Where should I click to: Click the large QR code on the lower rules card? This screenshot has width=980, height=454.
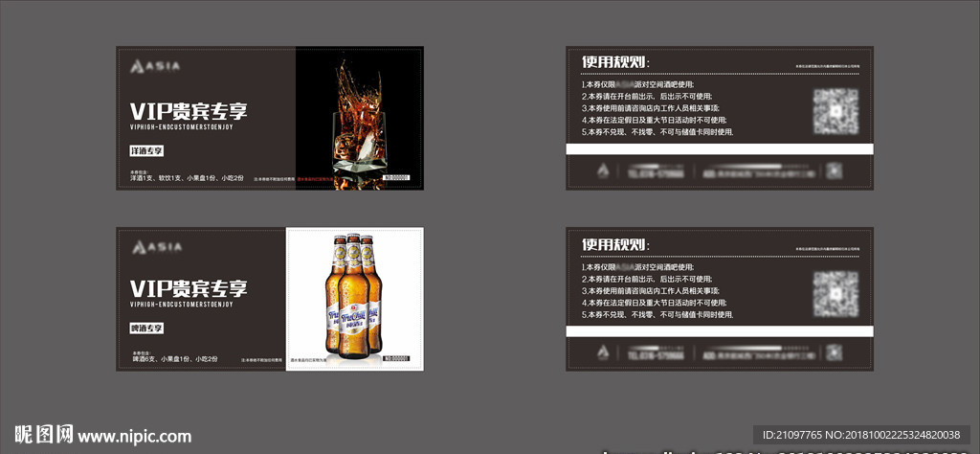(x=835, y=294)
